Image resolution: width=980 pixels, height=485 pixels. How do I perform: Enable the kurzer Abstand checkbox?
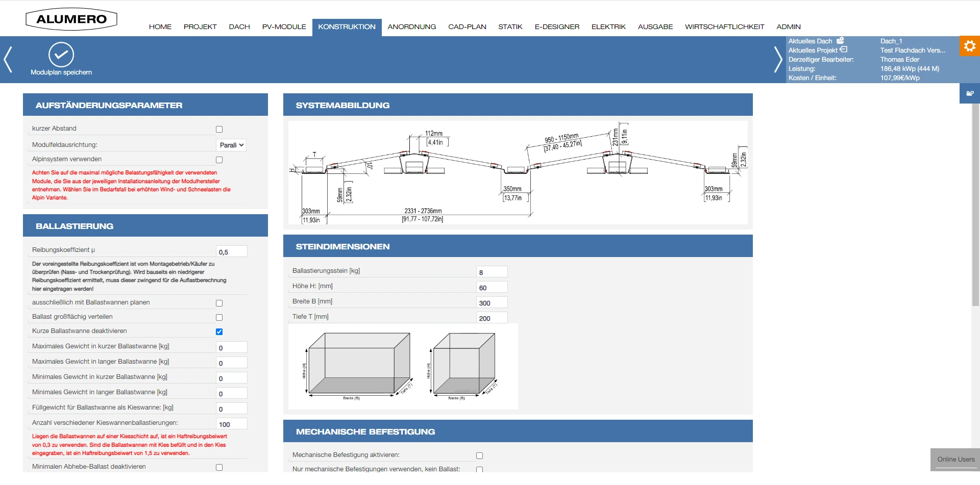[x=219, y=130]
